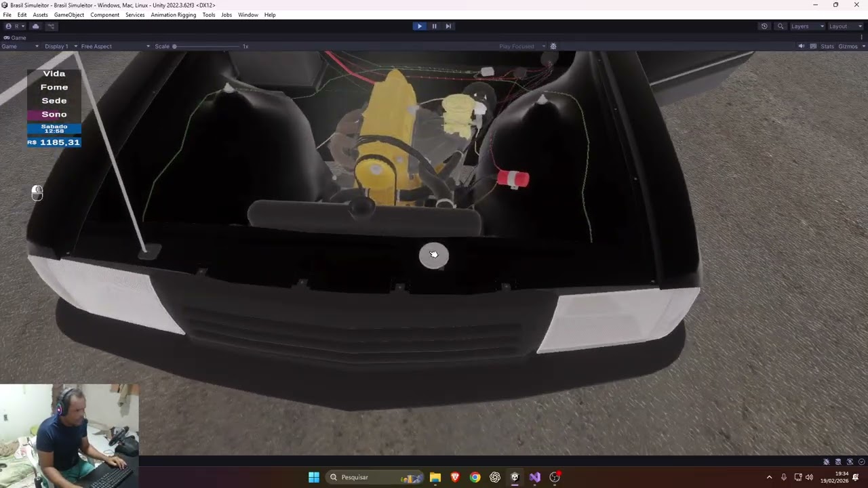Open Visual Studio from the taskbar
The height and width of the screenshot is (488, 868).
535,477
